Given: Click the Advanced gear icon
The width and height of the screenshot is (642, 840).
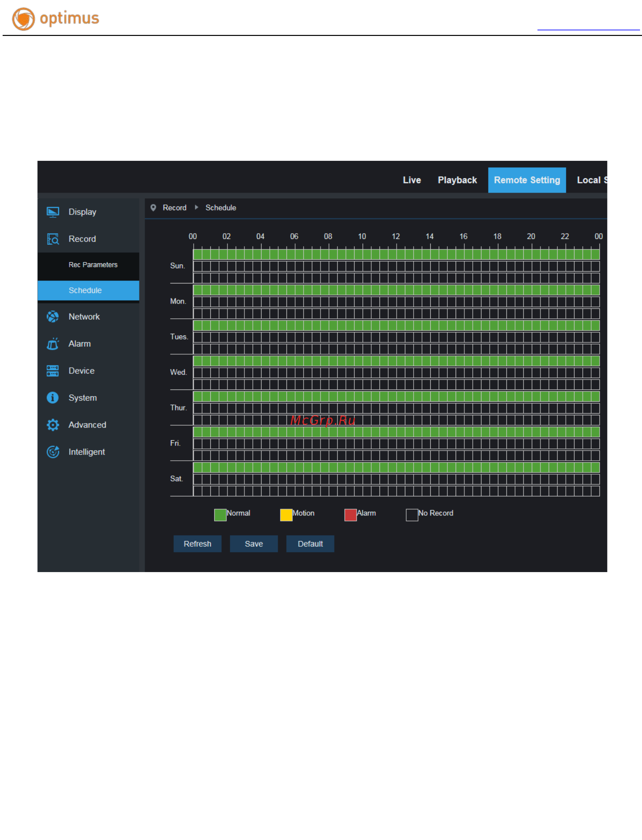Looking at the screenshot, I should [x=53, y=425].
